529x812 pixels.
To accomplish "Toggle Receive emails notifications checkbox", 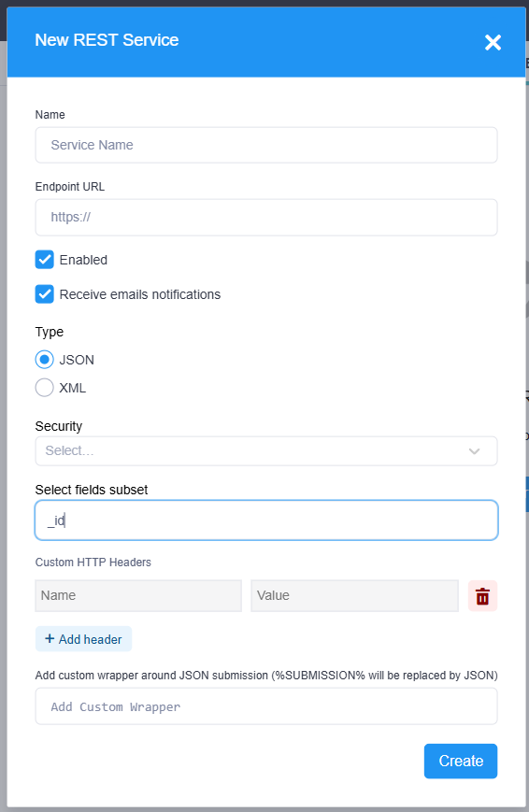I will click(45, 294).
